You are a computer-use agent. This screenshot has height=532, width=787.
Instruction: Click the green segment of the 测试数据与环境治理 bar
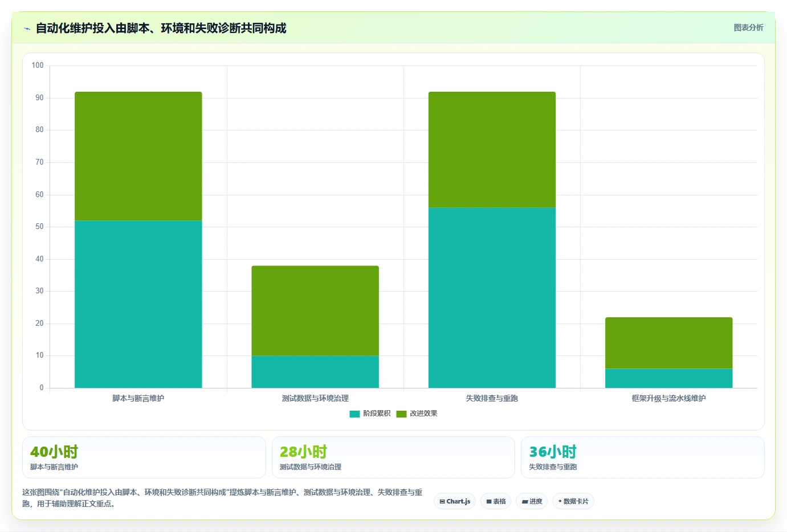315,310
